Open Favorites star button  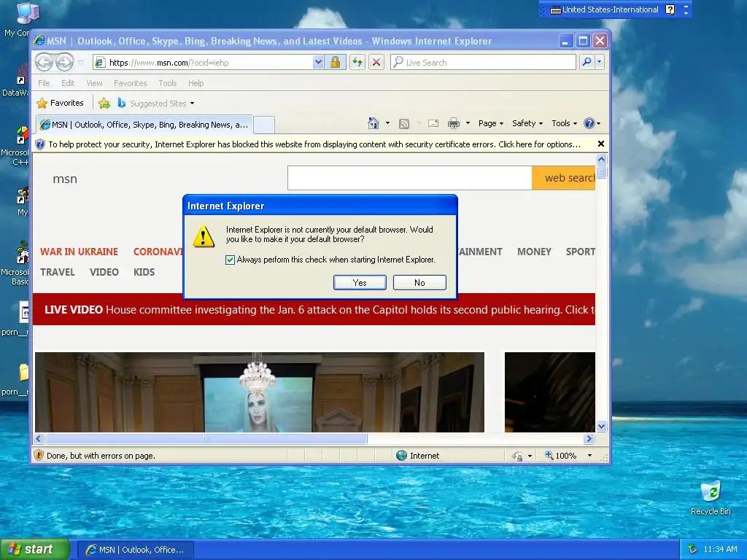pos(60,103)
